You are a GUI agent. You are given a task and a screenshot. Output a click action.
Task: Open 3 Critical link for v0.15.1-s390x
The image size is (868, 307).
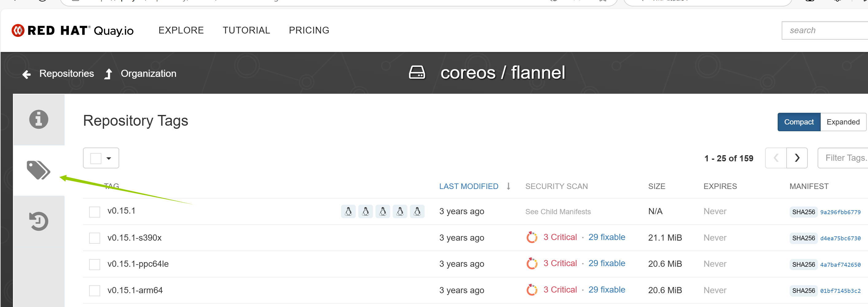tap(560, 237)
